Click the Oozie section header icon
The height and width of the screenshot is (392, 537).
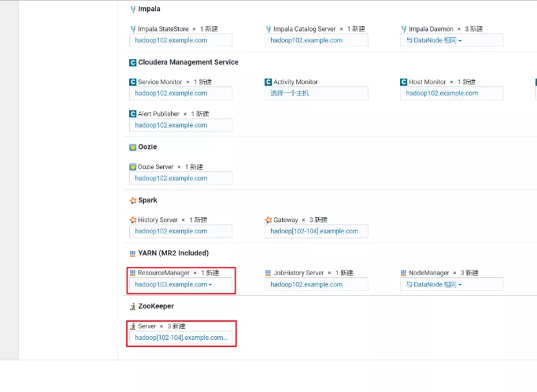tap(133, 147)
